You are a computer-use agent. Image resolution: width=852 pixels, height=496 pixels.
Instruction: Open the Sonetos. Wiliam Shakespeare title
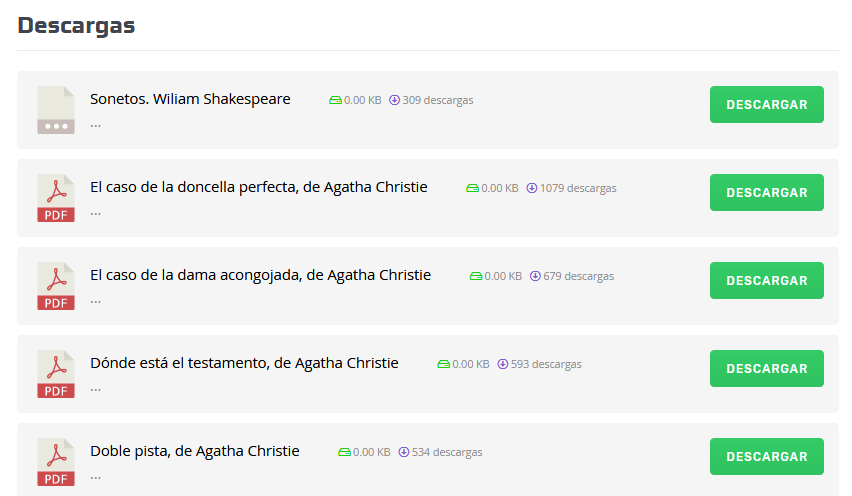point(190,99)
